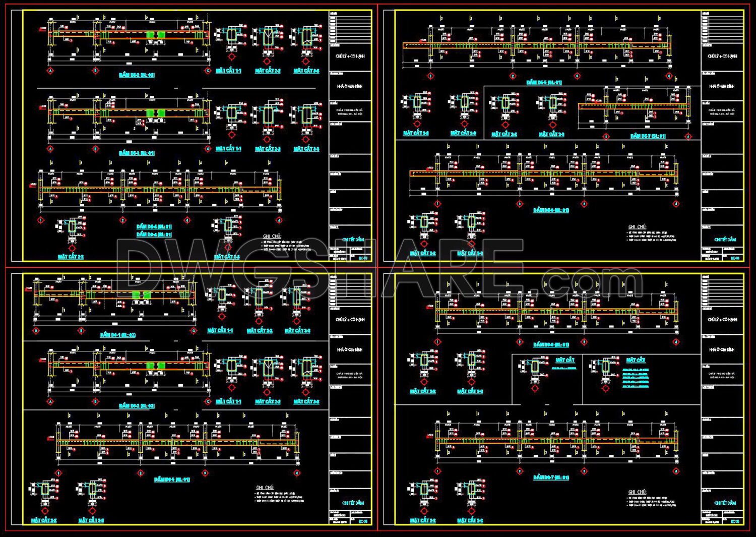Screen dimensions: 756x537
Task: Select the revision table rows in top title block
Action: [350, 28]
